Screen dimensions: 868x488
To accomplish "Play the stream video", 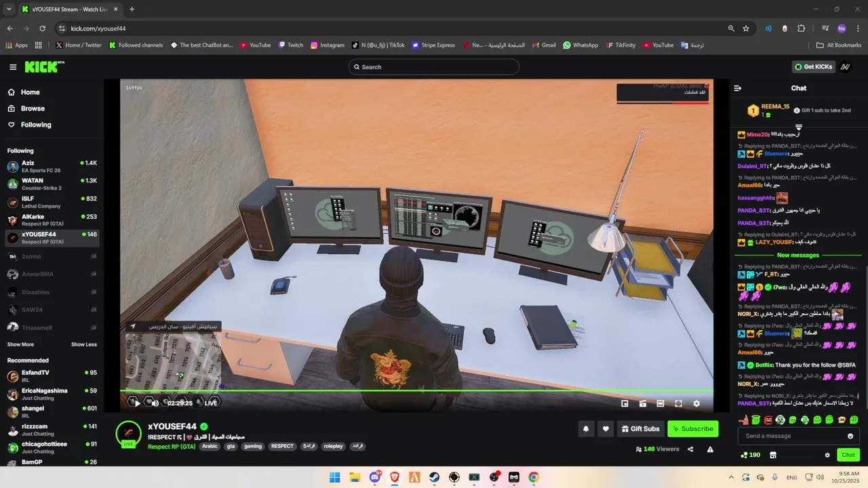I will pos(137,403).
